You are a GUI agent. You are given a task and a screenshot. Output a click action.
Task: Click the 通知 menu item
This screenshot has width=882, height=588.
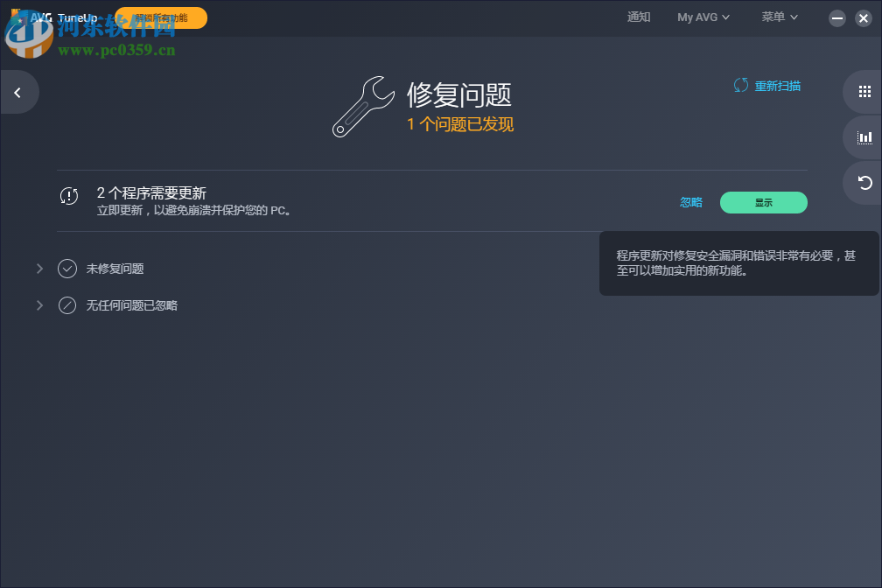point(638,17)
